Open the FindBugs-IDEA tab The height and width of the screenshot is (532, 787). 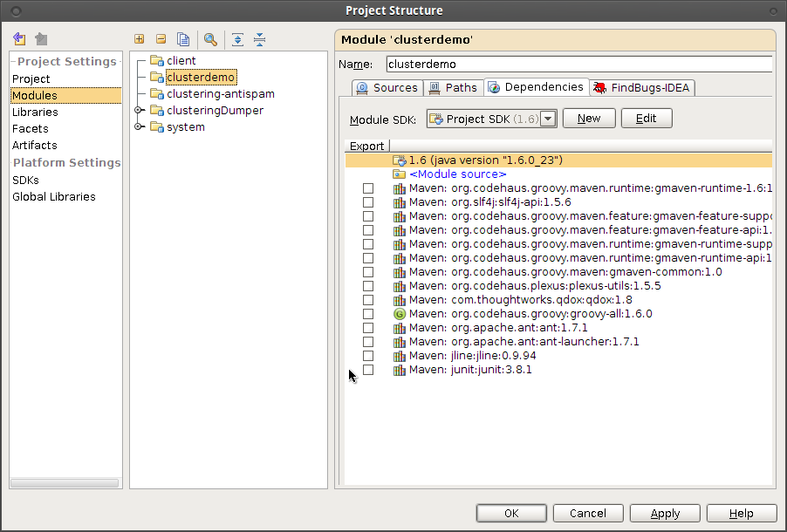642,87
